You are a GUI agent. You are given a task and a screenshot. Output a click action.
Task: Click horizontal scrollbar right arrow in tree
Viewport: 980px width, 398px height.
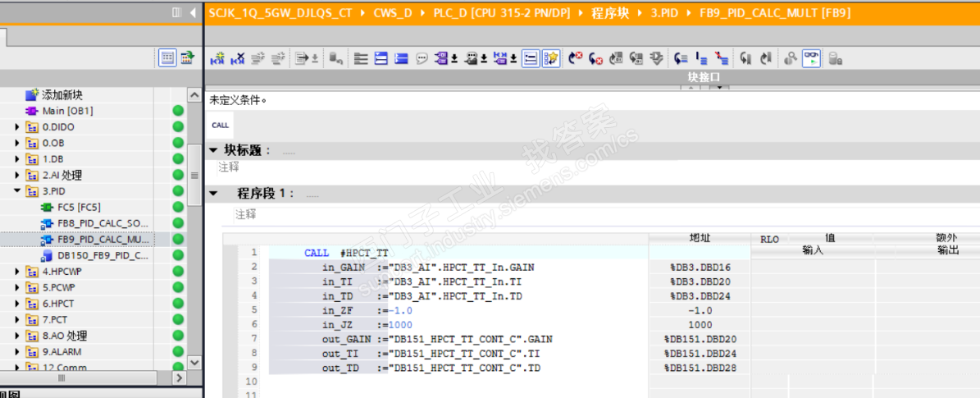tap(180, 378)
